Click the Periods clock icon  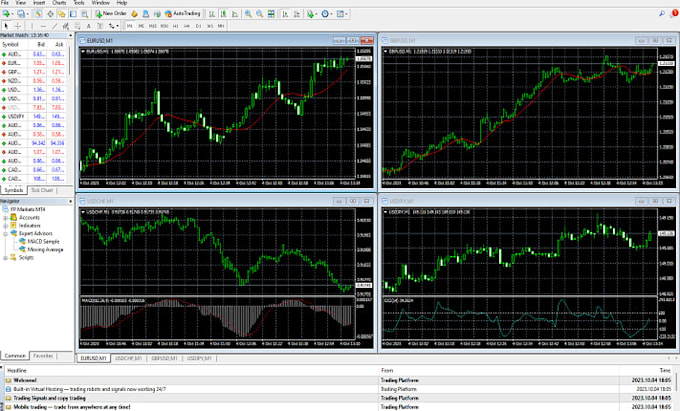325,14
